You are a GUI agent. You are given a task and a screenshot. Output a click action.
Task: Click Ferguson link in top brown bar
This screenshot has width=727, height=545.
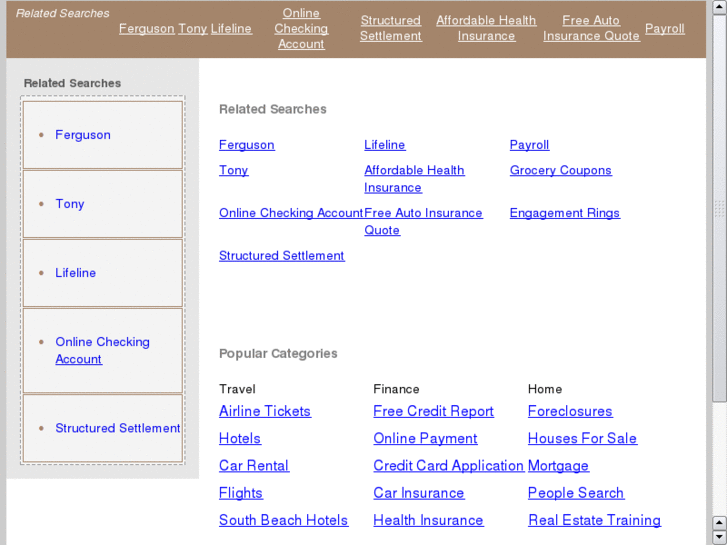(x=146, y=29)
